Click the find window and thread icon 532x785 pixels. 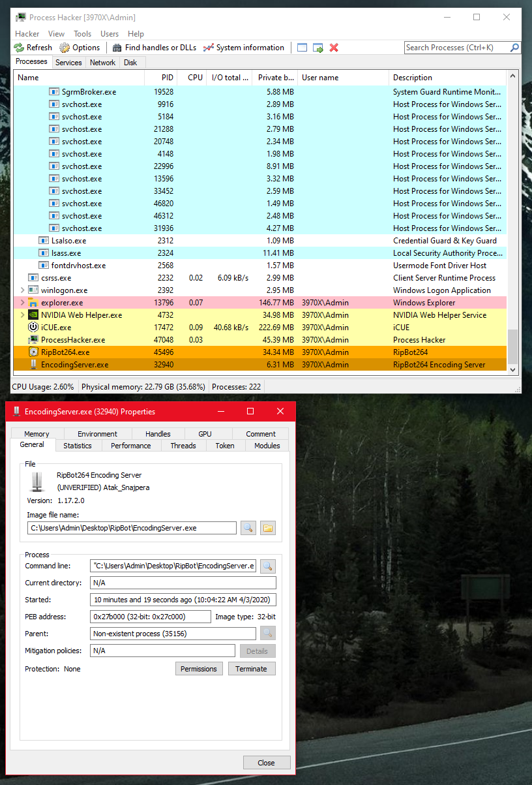pos(318,48)
